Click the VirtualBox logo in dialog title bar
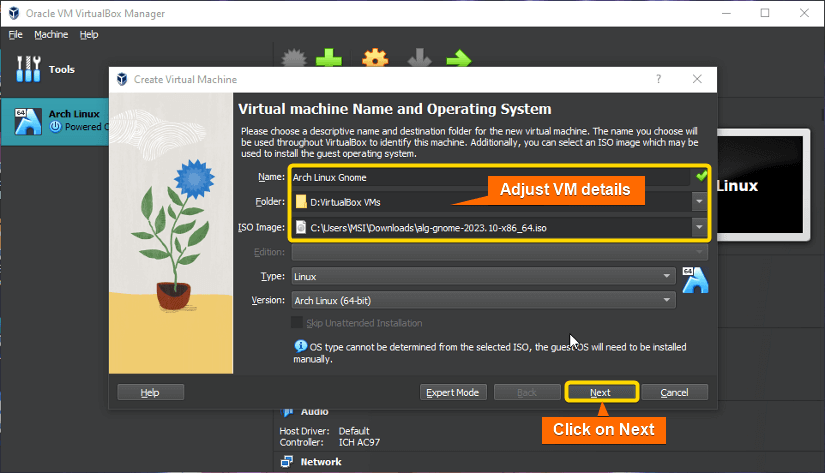The height and width of the screenshot is (473, 825). pos(122,79)
